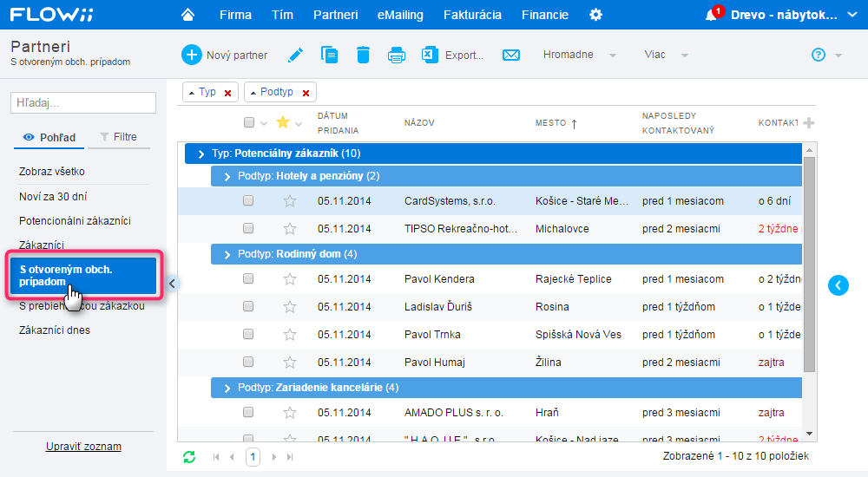The height and width of the screenshot is (477, 868).
Task: Collapse the Podtyp: Hotely a penzióny group
Action: pyautogui.click(x=227, y=177)
